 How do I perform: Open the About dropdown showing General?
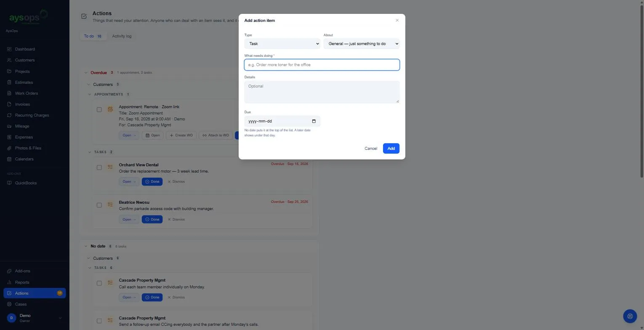(x=362, y=44)
